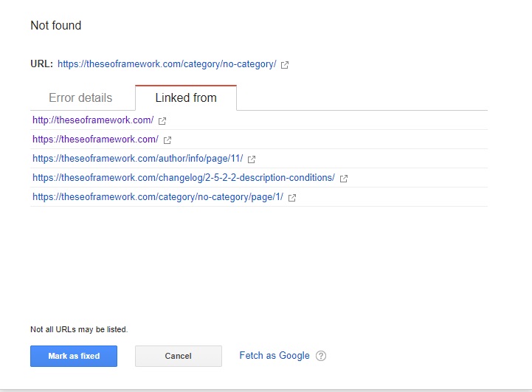532x392 pixels.
Task: Open the https://theseoframework.com/ homepage link
Action: tap(95, 139)
